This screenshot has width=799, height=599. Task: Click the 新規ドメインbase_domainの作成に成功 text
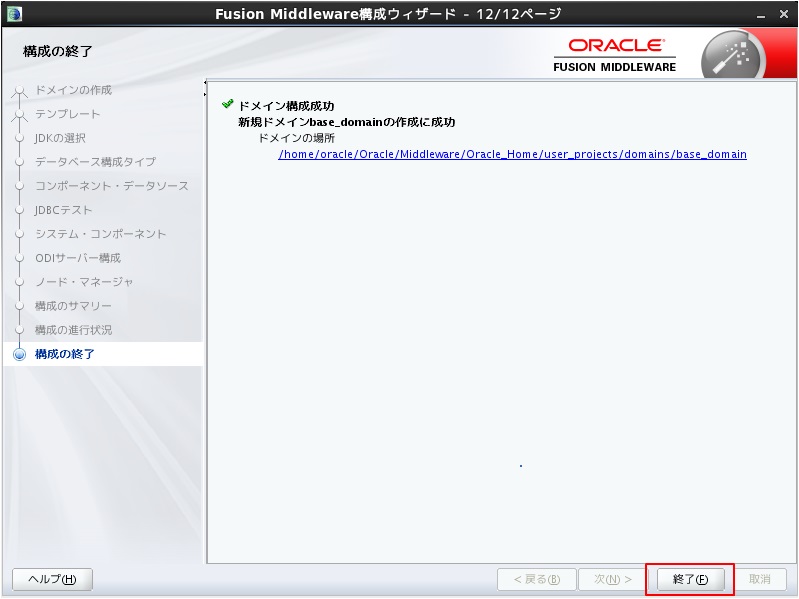click(347, 122)
